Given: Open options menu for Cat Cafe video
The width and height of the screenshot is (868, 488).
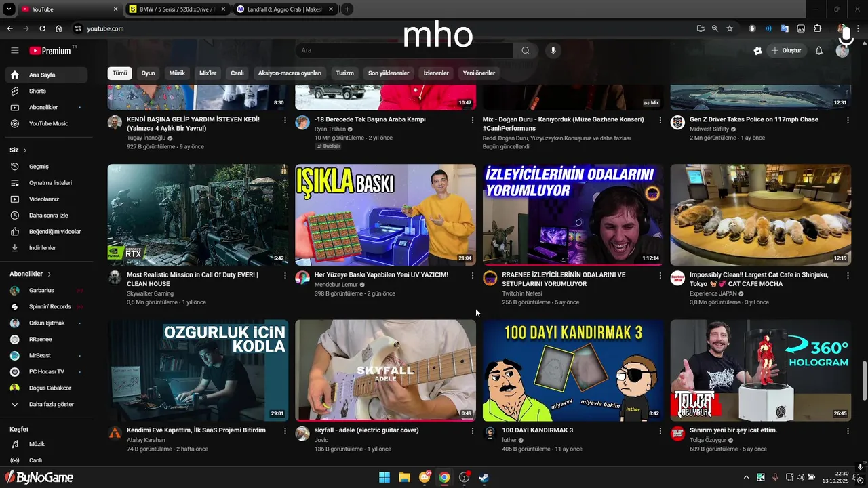Looking at the screenshot, I should click(848, 275).
